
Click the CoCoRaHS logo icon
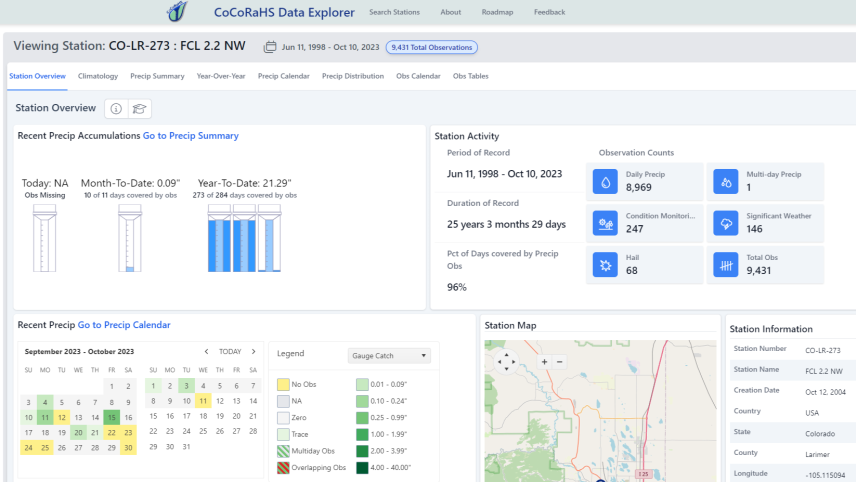click(x=177, y=11)
